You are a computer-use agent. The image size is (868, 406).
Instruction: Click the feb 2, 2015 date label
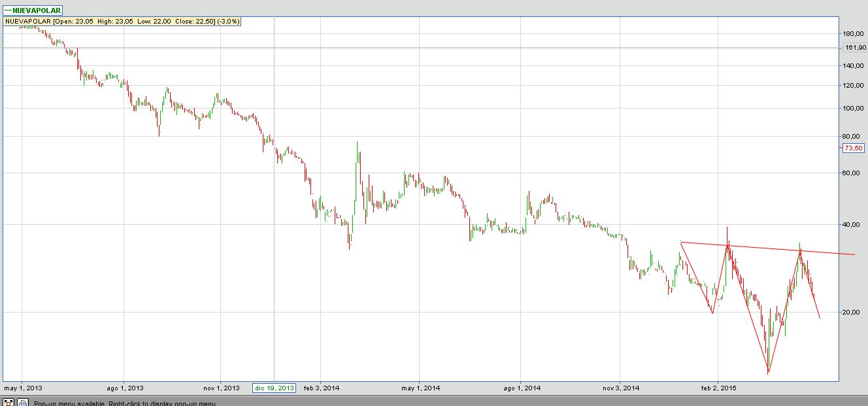click(x=718, y=388)
